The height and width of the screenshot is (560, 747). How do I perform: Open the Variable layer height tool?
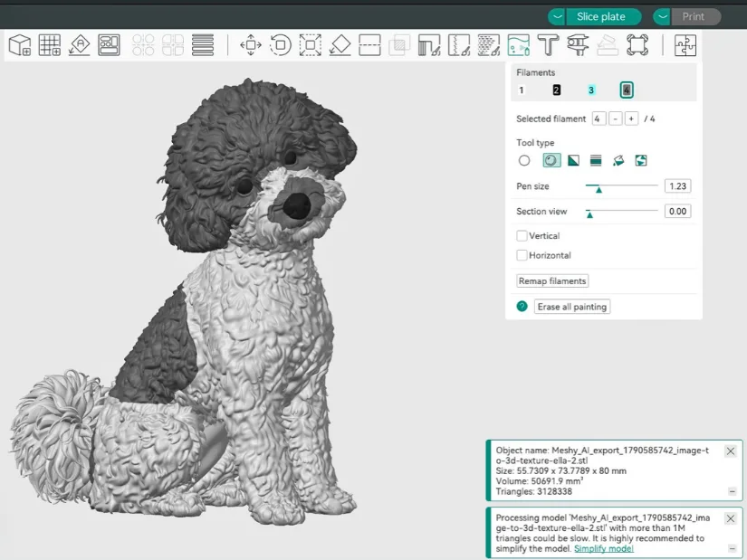(x=203, y=44)
